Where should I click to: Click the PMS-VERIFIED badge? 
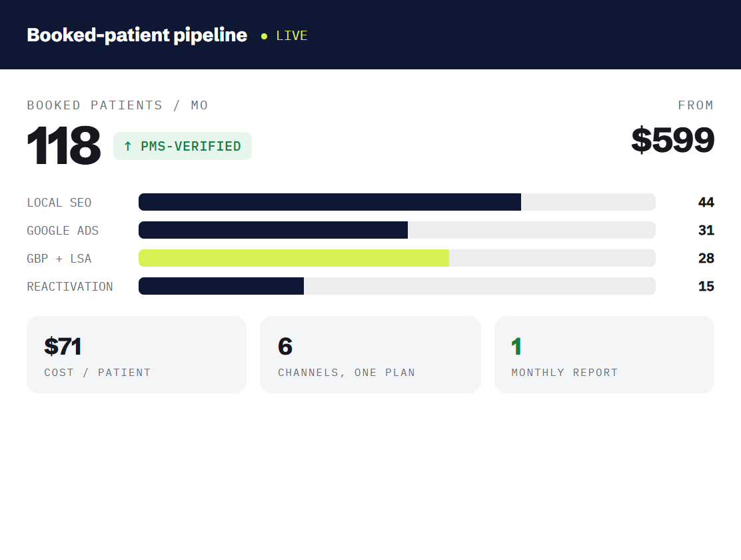[x=183, y=146]
